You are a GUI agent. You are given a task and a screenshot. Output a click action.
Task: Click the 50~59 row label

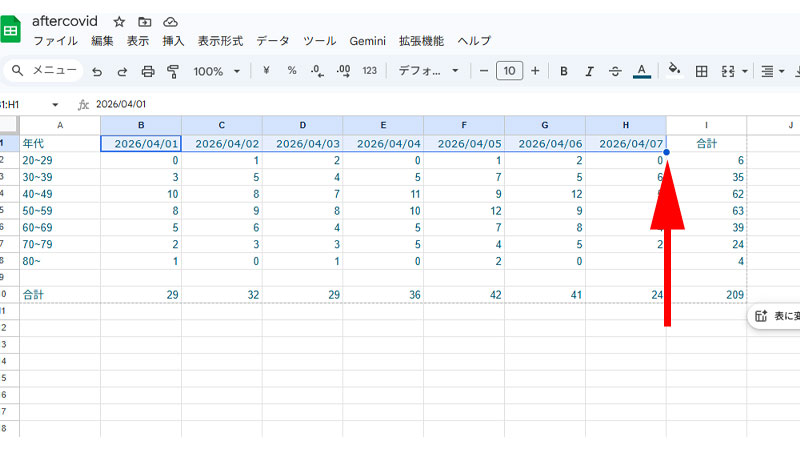60,211
